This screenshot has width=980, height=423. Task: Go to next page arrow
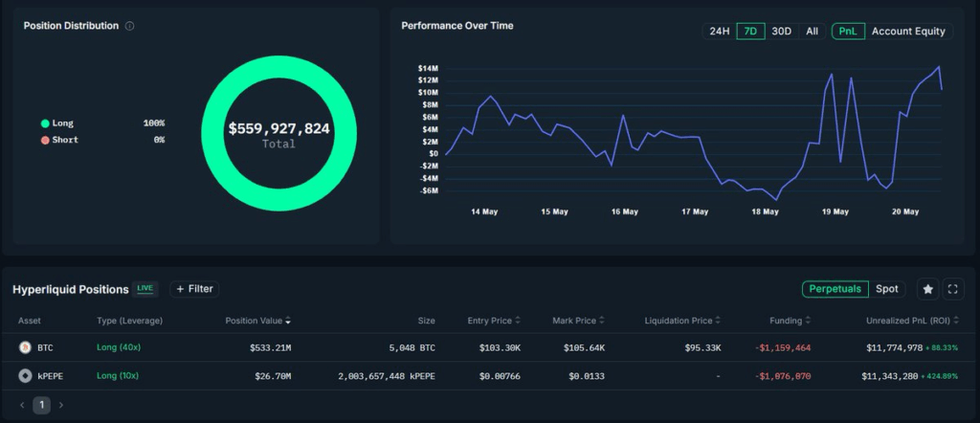[61, 405]
